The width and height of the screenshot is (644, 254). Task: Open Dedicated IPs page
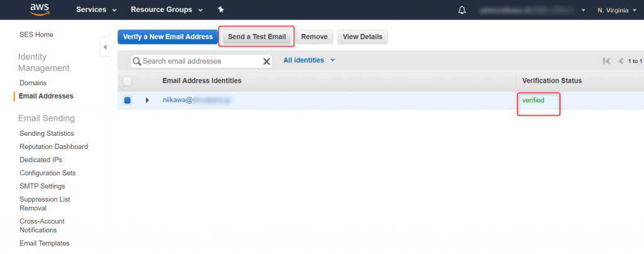[41, 160]
